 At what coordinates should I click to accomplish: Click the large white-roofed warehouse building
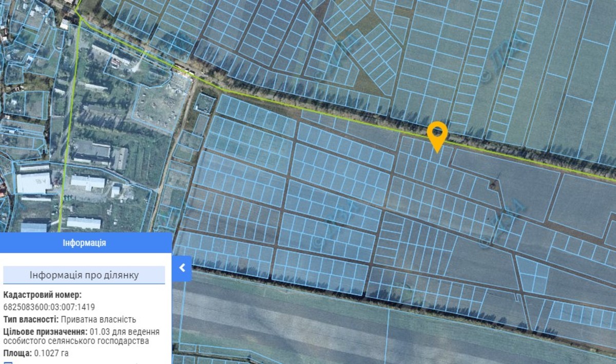pos(33,183)
